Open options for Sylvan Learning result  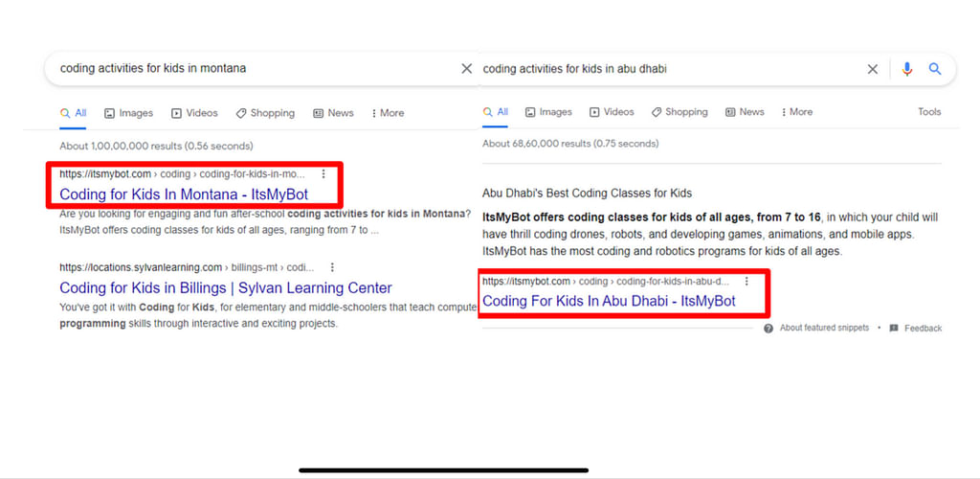331,267
